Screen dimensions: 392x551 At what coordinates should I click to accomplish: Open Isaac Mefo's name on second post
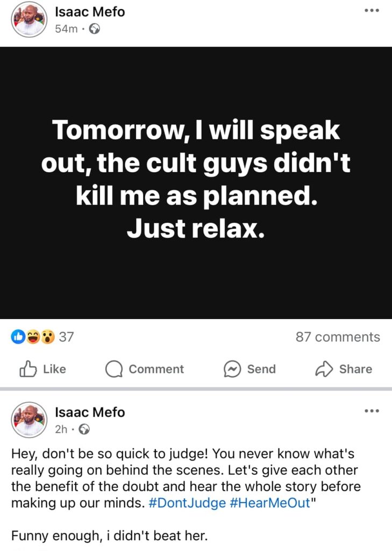click(90, 412)
